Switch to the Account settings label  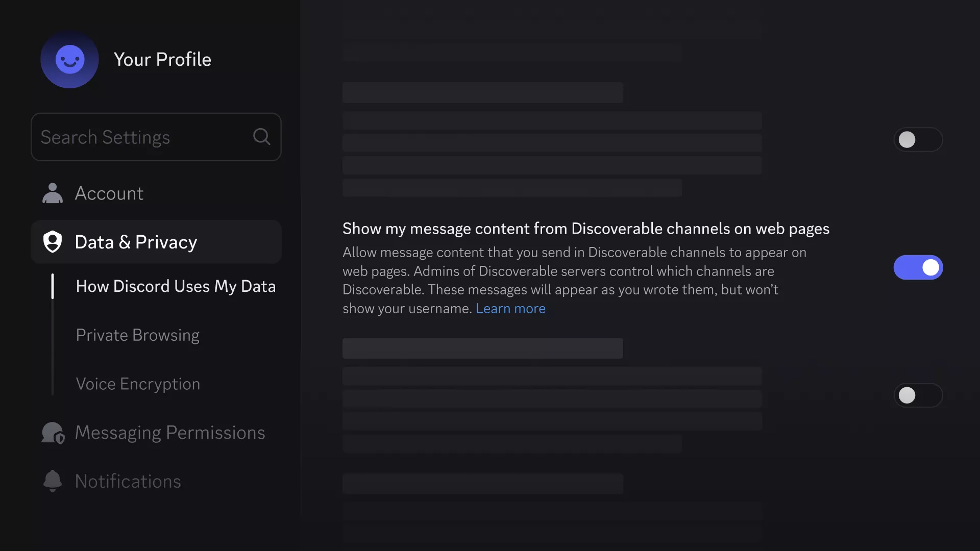coord(109,193)
